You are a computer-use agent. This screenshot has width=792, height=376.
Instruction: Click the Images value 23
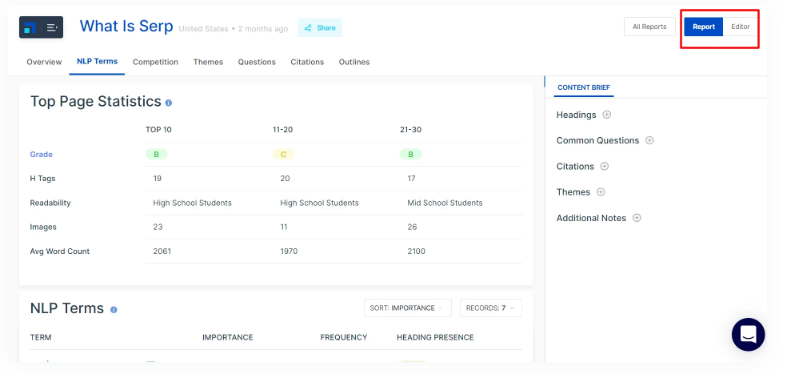158,227
